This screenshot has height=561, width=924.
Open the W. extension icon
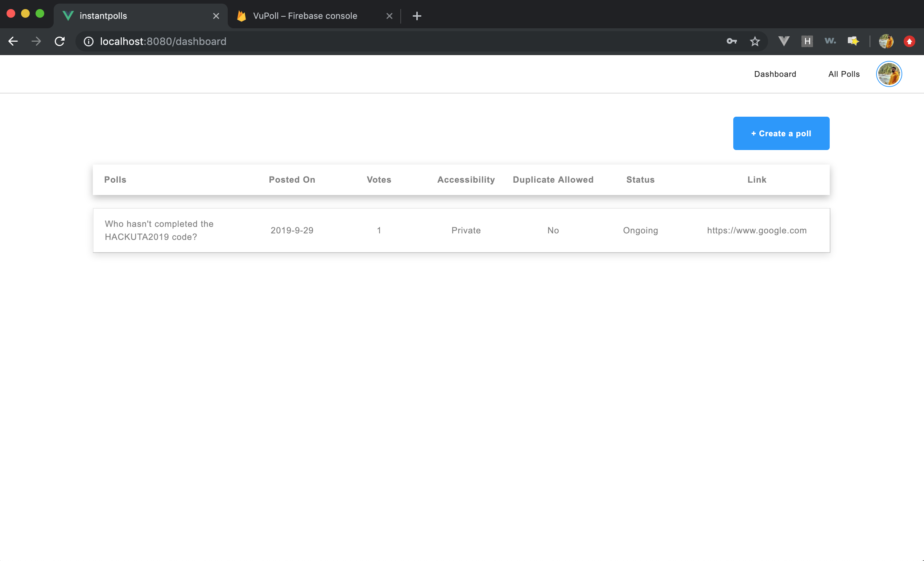[x=830, y=41]
